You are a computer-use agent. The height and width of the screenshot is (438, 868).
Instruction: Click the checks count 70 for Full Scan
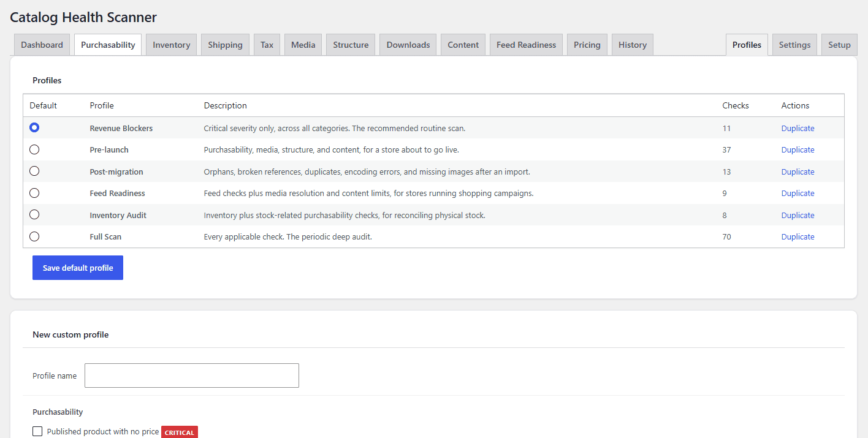(x=726, y=236)
